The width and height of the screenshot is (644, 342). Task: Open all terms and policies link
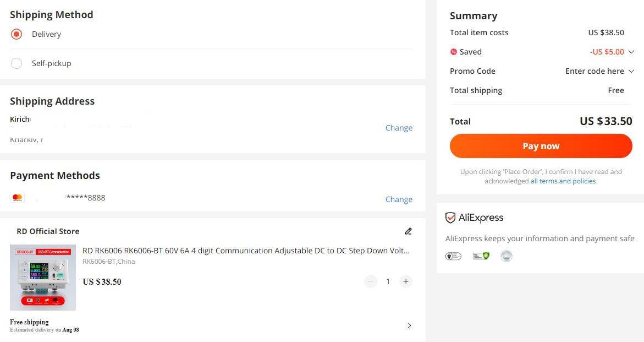pyautogui.click(x=563, y=181)
